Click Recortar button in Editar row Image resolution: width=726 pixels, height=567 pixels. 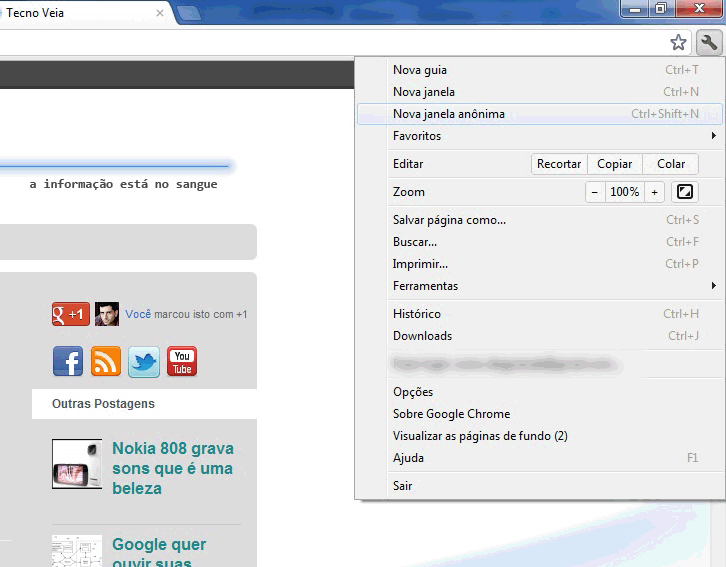559,164
